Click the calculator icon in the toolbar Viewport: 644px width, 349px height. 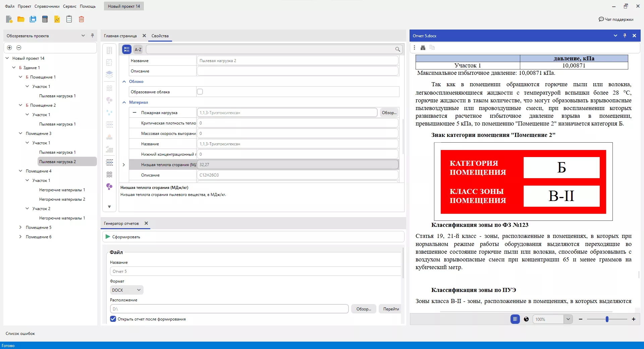click(45, 19)
